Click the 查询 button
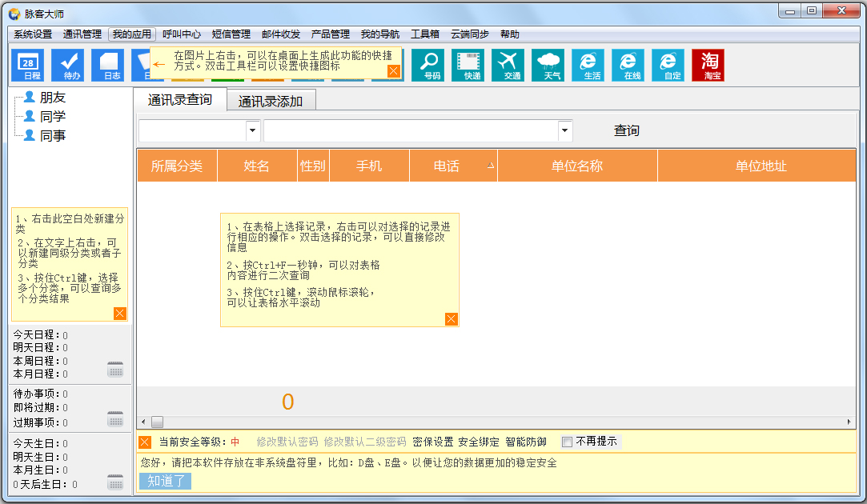This screenshot has height=504, width=867. pos(625,130)
